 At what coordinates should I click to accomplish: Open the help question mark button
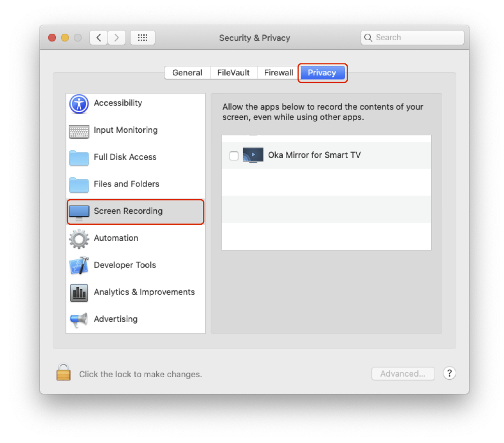[449, 373]
